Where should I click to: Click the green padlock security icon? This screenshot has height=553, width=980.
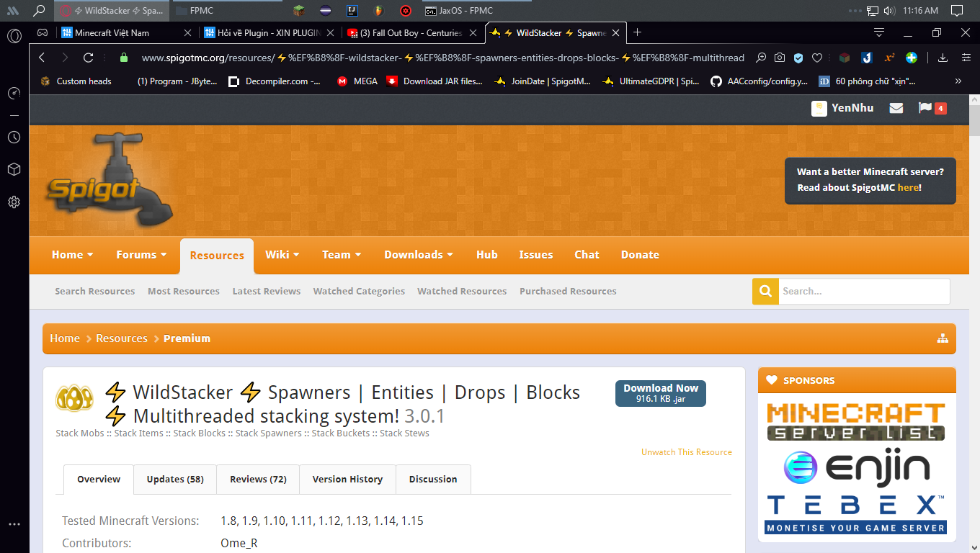click(x=124, y=58)
